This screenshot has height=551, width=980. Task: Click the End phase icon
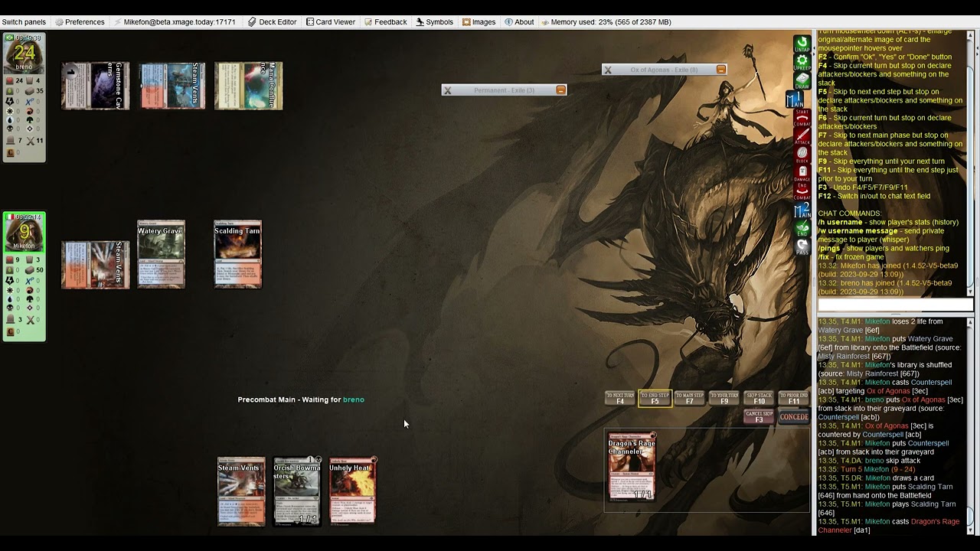[802, 229]
